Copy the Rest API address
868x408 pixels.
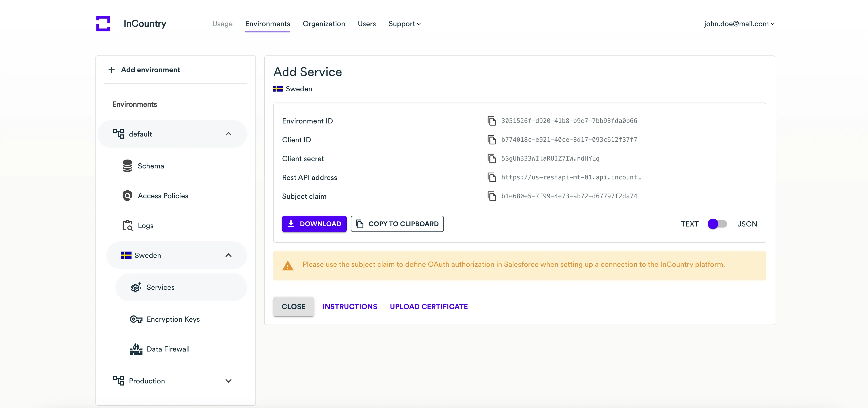pos(492,177)
